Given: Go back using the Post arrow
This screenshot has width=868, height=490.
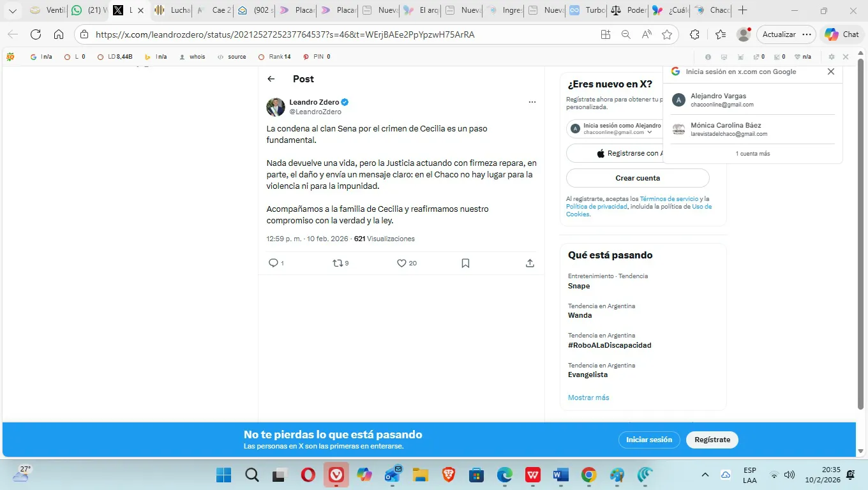Looking at the screenshot, I should pyautogui.click(x=271, y=79).
